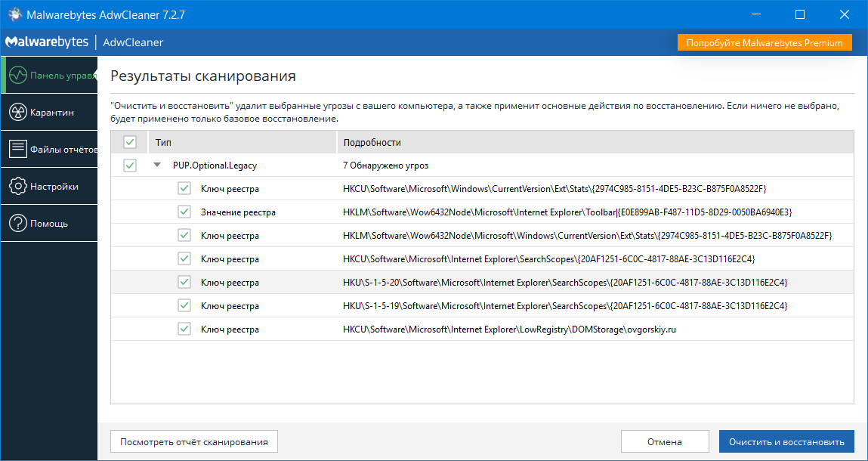868x461 pixels.
Task: Select the HKCU Ext\Stats {2974C985...} path
Action: (x=554, y=189)
